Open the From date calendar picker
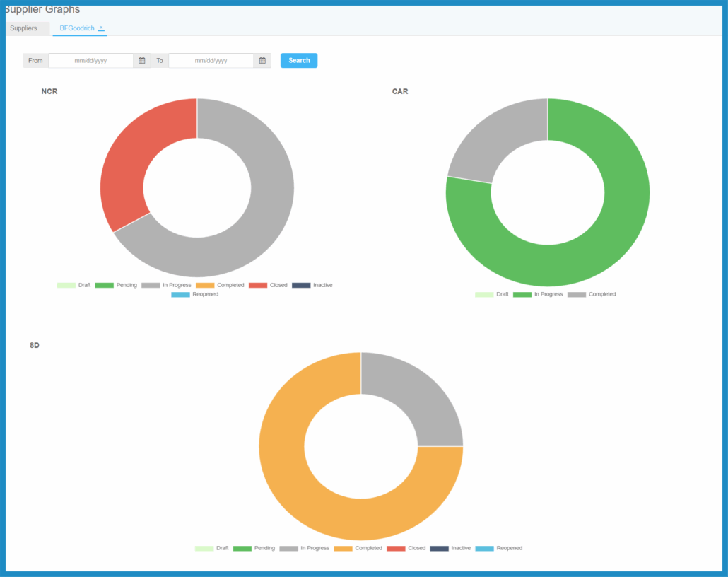The image size is (728, 577). [141, 61]
